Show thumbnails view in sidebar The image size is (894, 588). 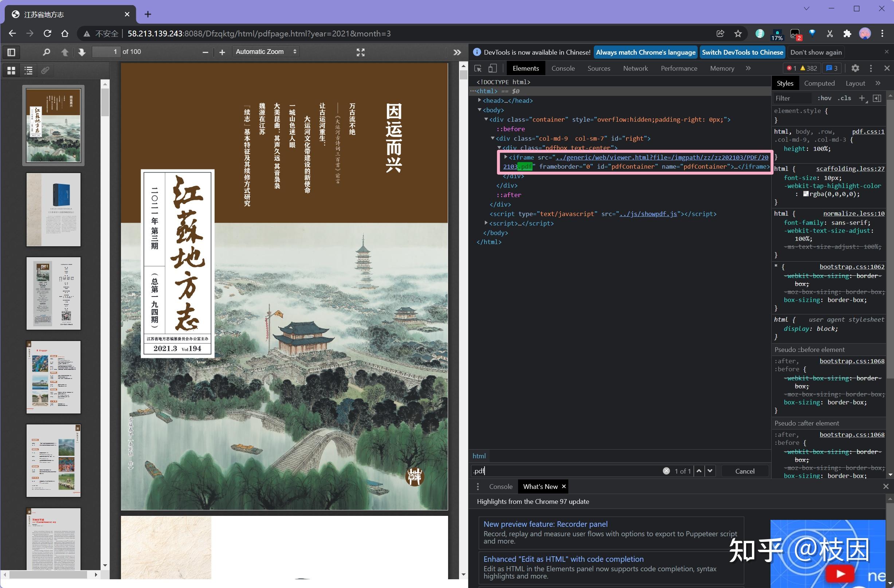pyautogui.click(x=11, y=70)
